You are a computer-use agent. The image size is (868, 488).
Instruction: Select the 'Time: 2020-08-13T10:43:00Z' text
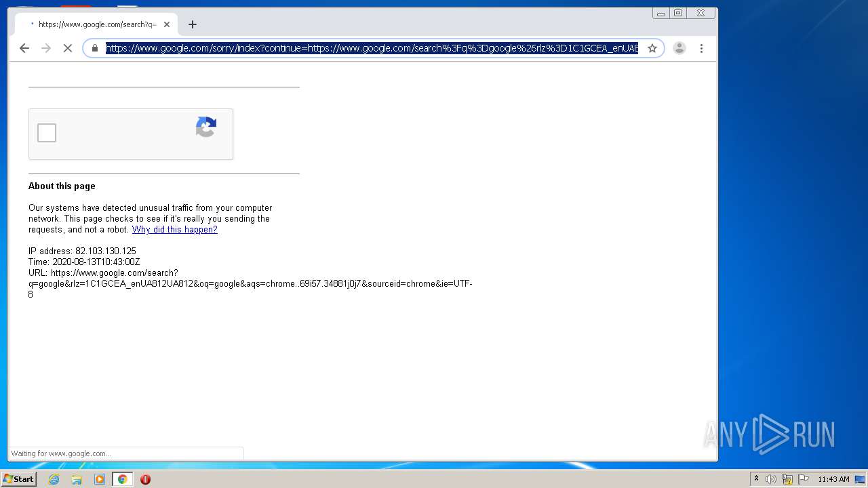84,262
